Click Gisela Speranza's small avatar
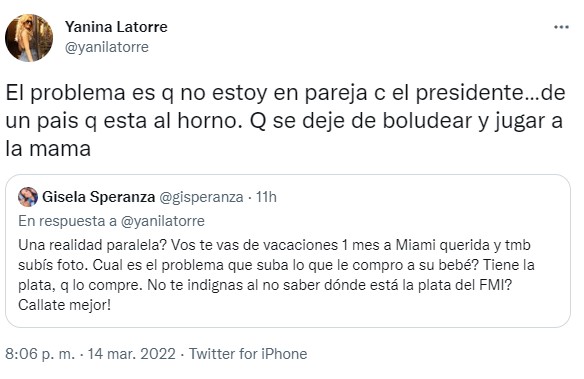 point(28,197)
